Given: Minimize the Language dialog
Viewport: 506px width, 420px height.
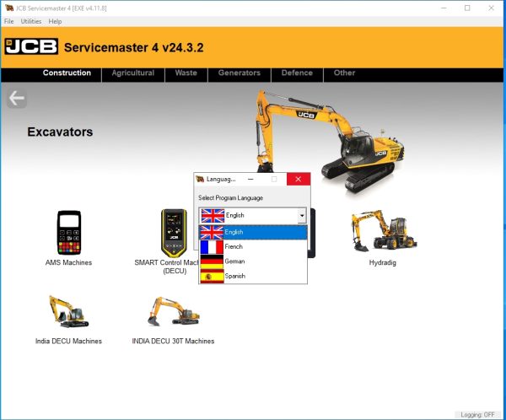Looking at the screenshot, I should click(250, 179).
